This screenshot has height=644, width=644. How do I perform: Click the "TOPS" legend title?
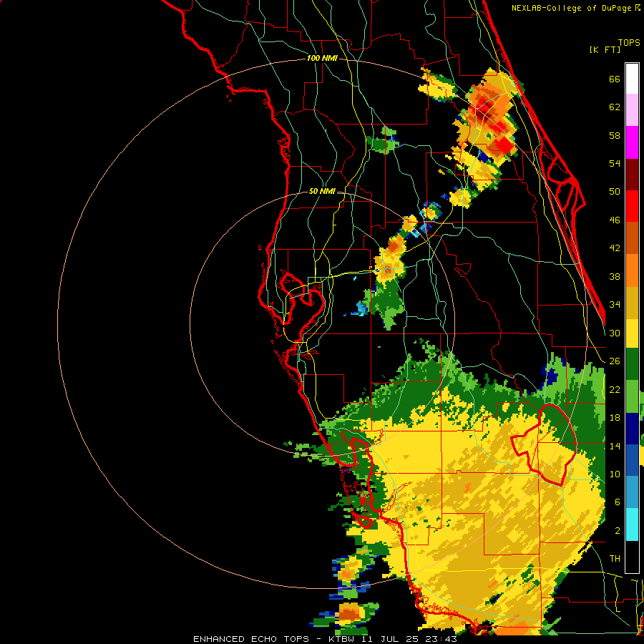click(629, 43)
